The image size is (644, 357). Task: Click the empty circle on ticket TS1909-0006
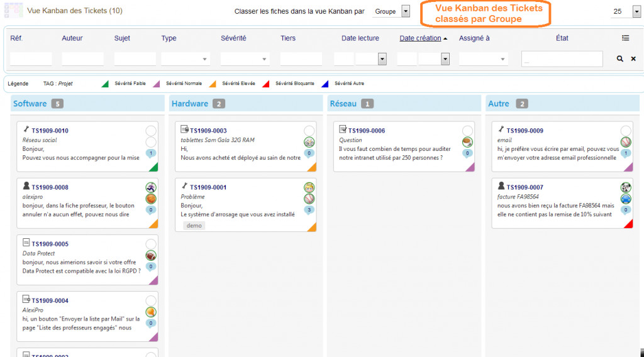click(x=467, y=131)
